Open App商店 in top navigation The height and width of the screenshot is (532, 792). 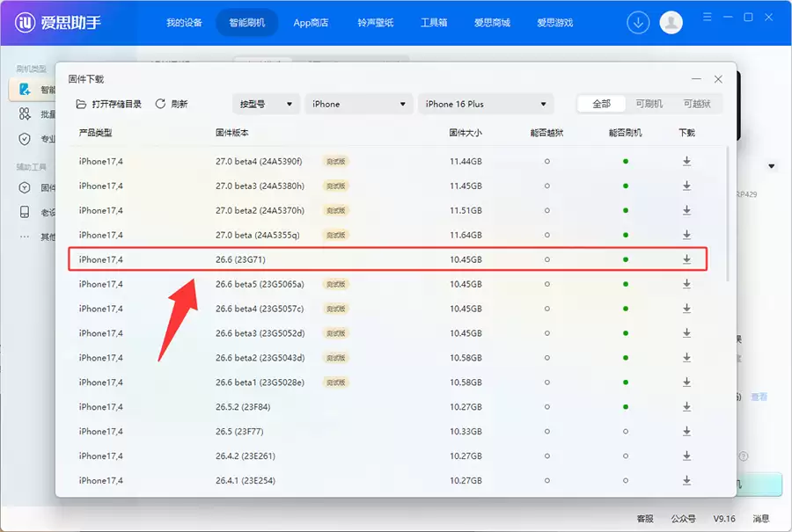311,23
